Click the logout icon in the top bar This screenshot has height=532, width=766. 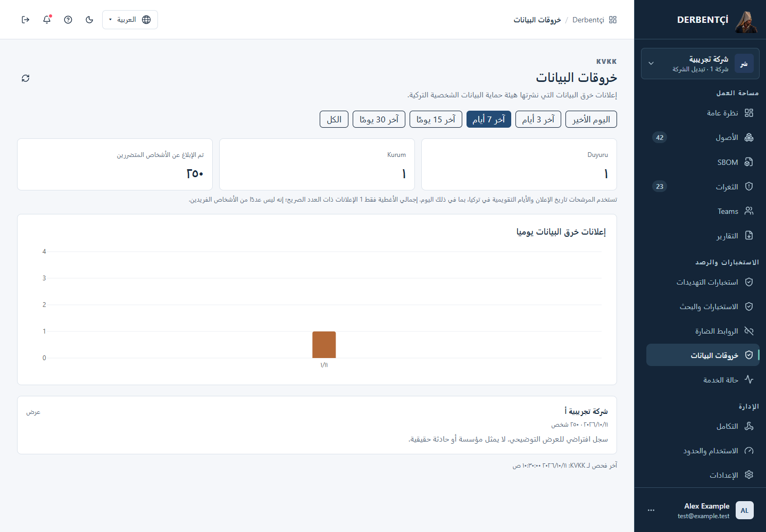point(26,20)
